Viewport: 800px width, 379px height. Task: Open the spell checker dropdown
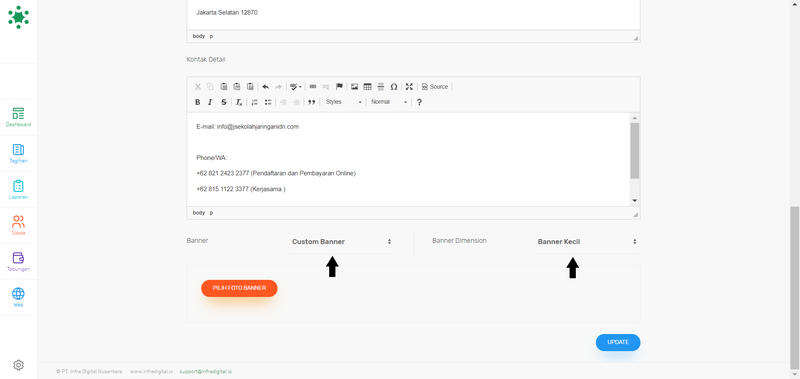[295, 87]
